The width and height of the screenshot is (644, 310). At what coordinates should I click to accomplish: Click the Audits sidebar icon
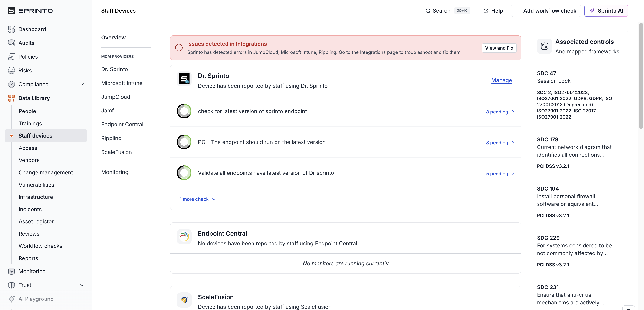(x=11, y=43)
